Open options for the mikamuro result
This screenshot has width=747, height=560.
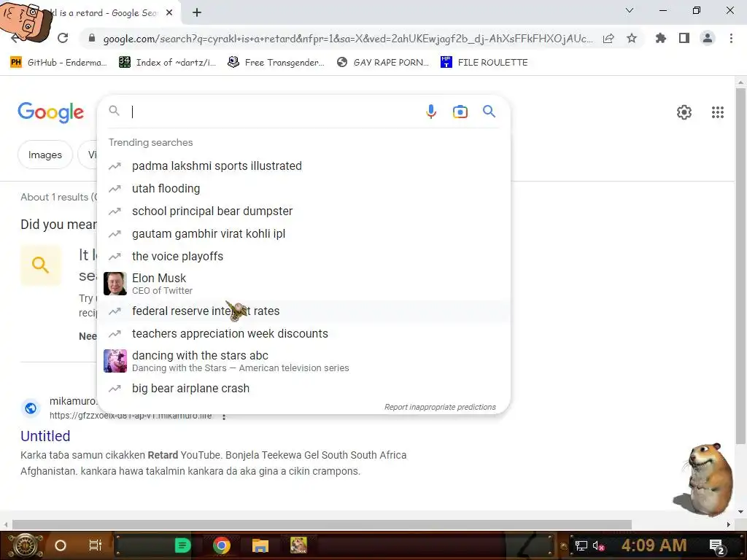coord(223,416)
